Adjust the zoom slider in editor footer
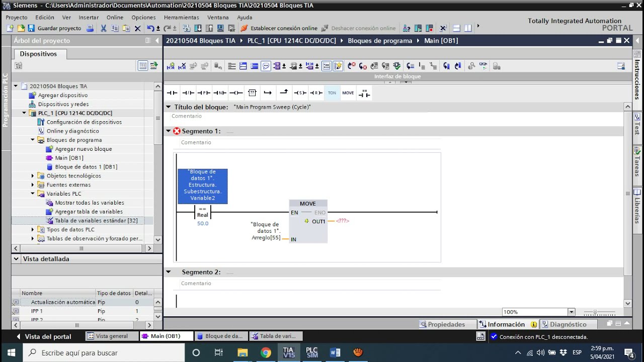The width and height of the screenshot is (644, 362). tap(596, 313)
